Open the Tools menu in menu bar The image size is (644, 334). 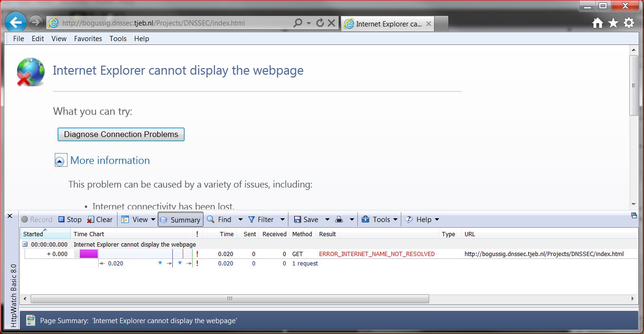(x=118, y=39)
